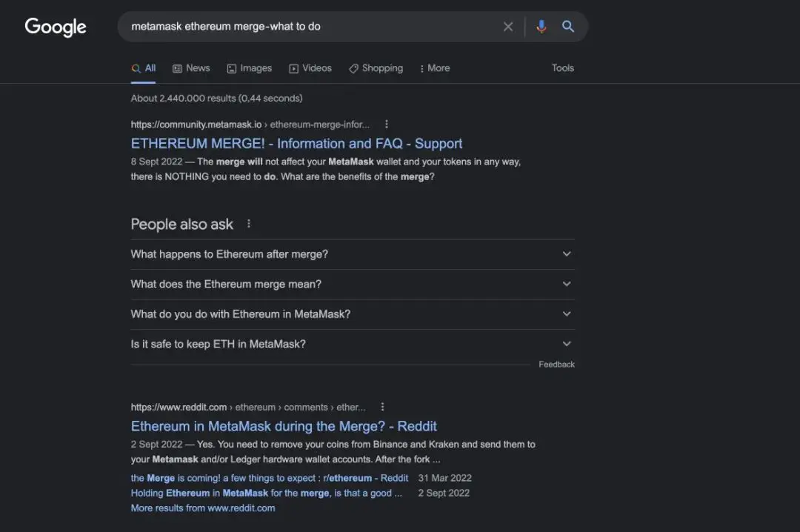Click "More results from www.reddit.com"
800x532 pixels.
202,508
